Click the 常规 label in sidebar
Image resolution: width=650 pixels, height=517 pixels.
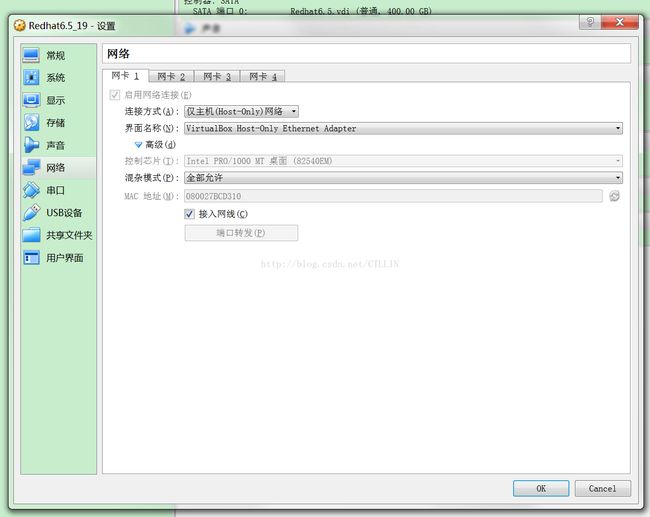(x=56, y=56)
